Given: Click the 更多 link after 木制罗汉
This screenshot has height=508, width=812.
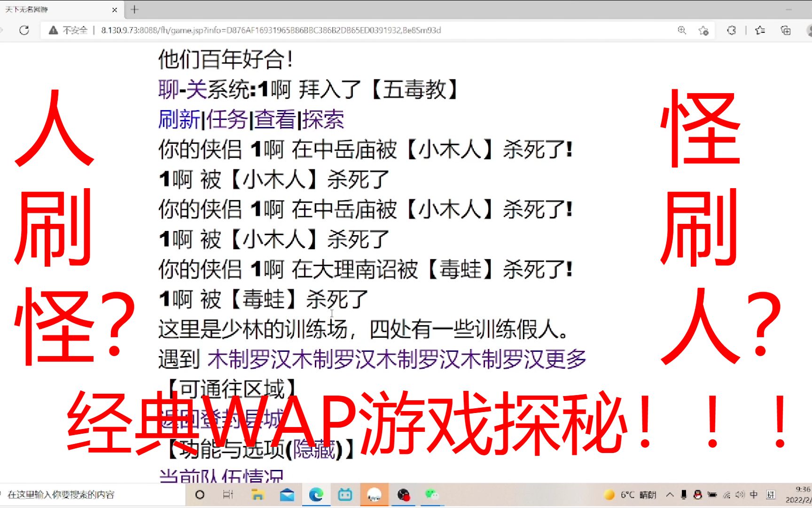Looking at the screenshot, I should (x=566, y=359).
